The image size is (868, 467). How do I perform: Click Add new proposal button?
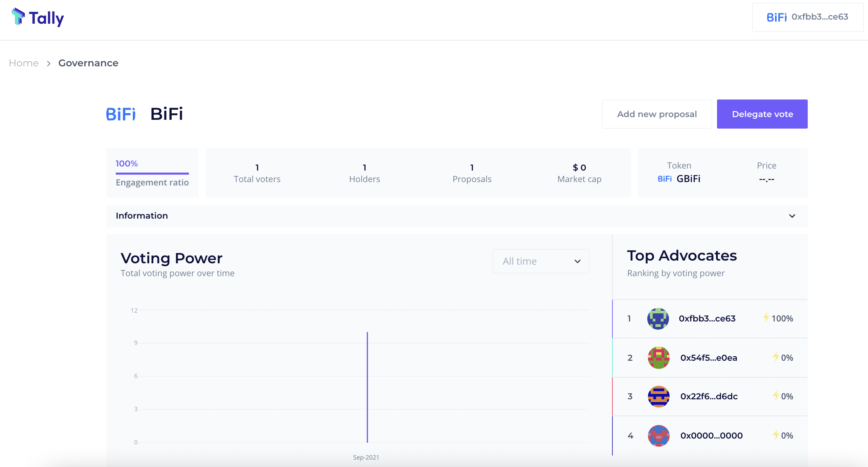(x=657, y=114)
